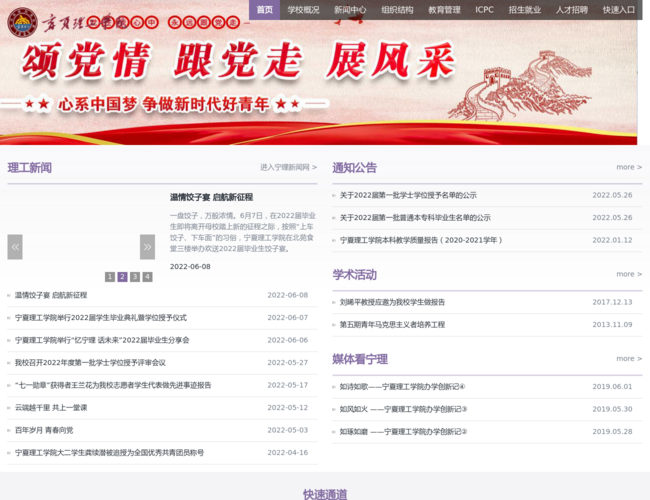
Task: Click the 快速通道 heading
Action: coord(325,494)
